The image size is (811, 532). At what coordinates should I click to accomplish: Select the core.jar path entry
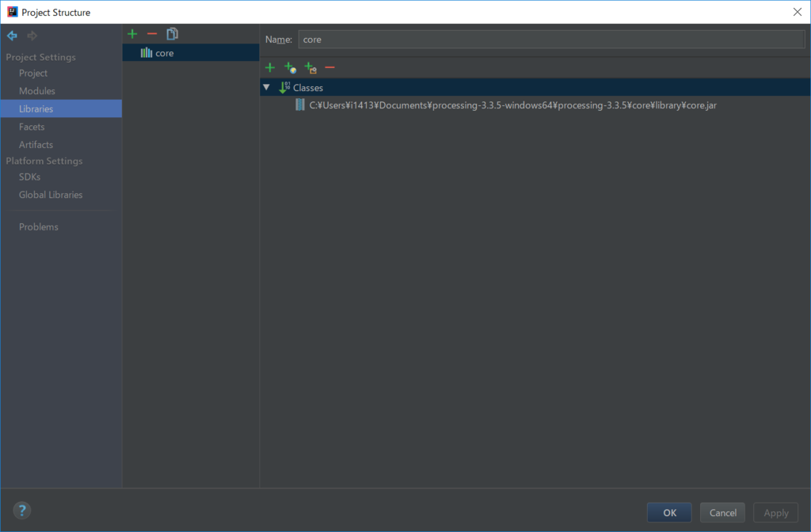pos(512,105)
